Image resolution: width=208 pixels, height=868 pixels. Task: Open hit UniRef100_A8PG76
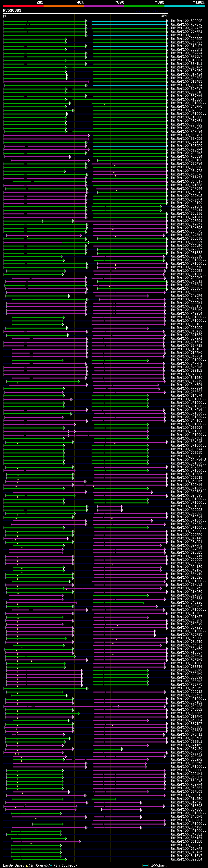187,25
